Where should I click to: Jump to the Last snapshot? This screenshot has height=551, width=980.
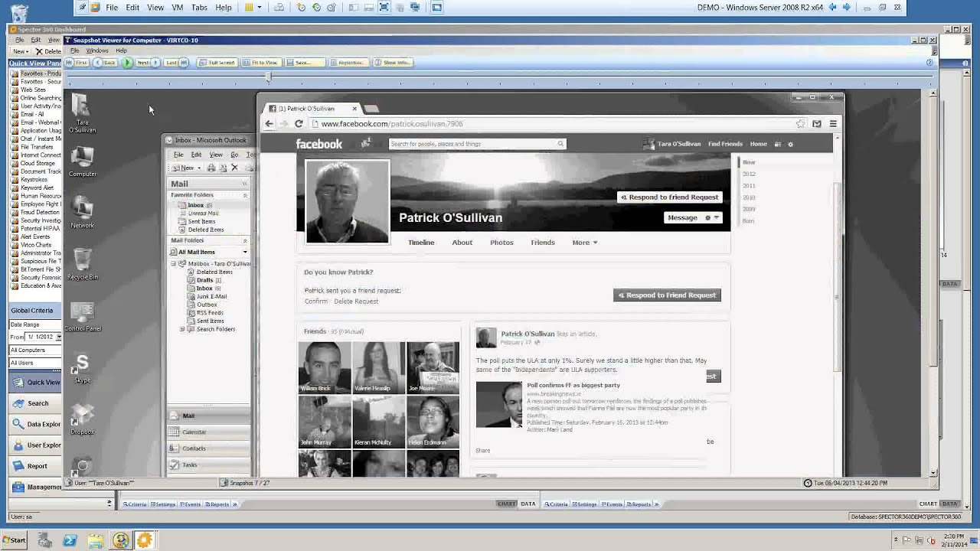coord(175,63)
